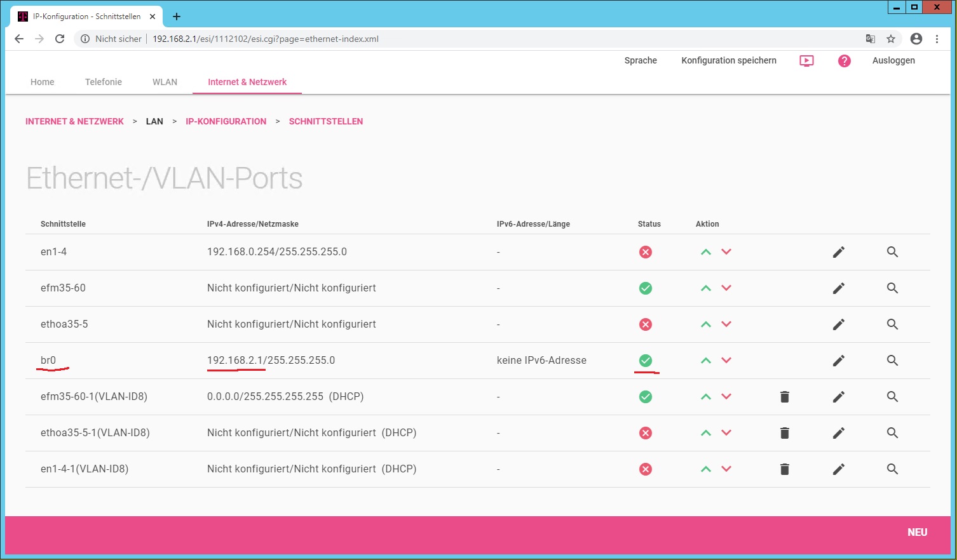Open the help question mark icon
The width and height of the screenshot is (957, 560).
coord(844,61)
